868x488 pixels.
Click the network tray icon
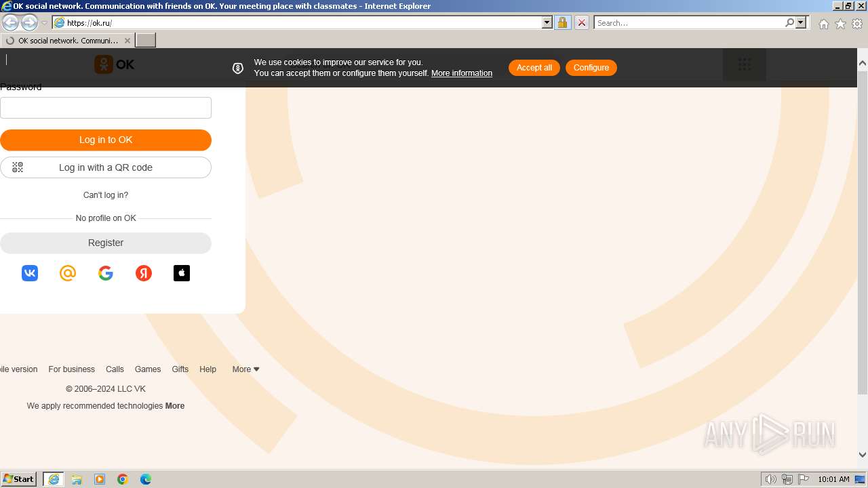click(787, 479)
